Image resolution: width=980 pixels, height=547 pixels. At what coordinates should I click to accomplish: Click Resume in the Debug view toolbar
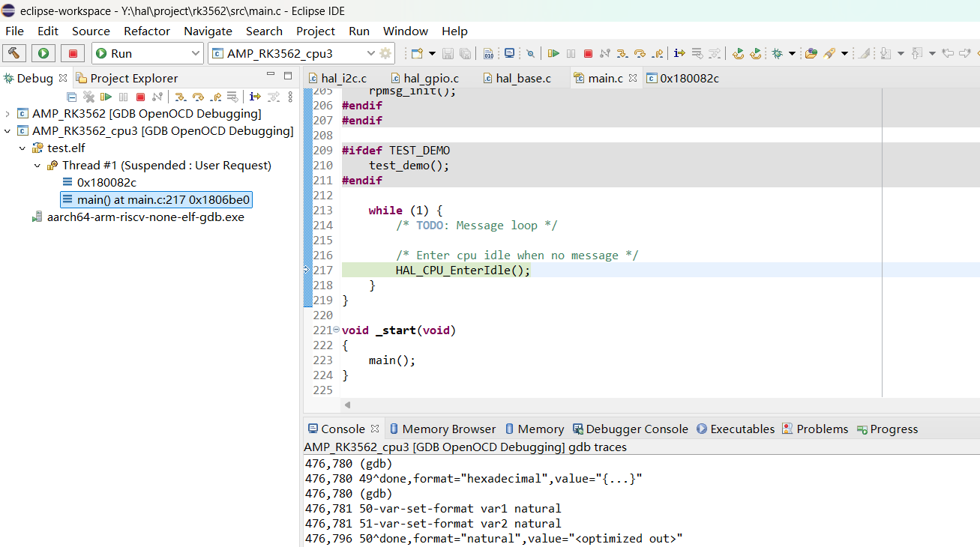(x=106, y=97)
